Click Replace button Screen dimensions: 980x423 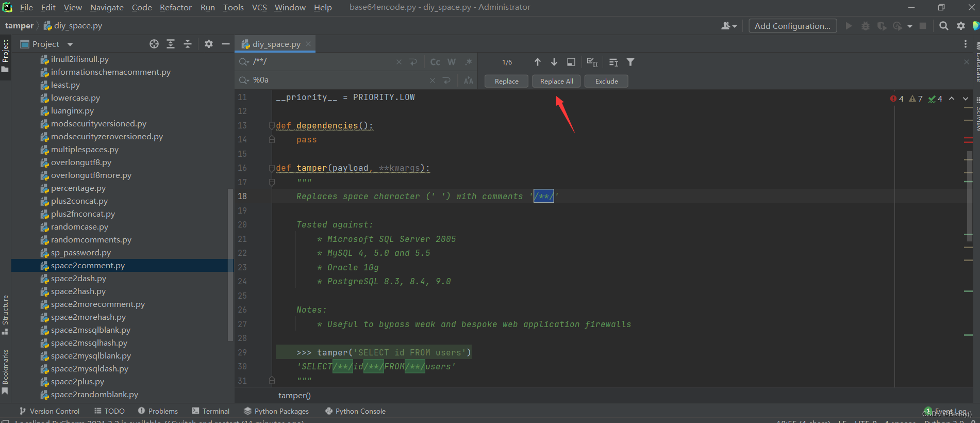[x=507, y=81]
